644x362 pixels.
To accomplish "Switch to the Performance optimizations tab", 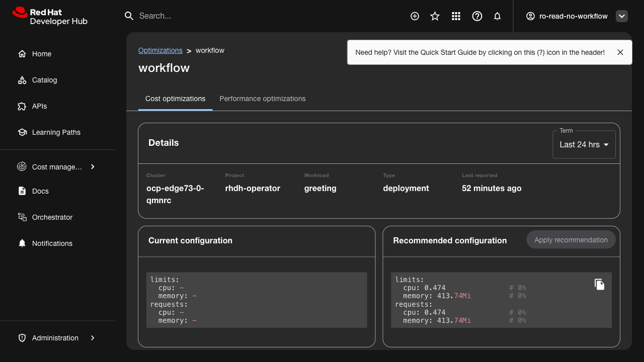I will pos(262,99).
